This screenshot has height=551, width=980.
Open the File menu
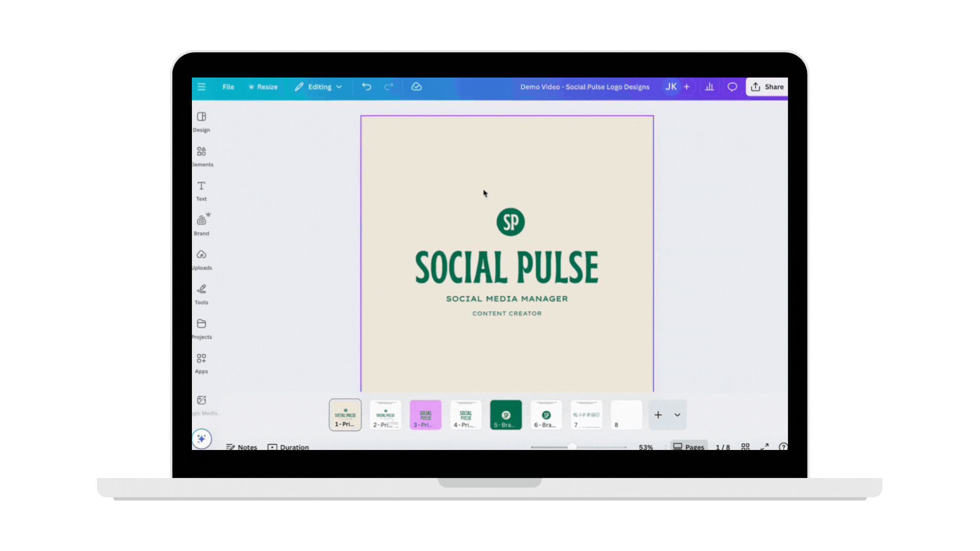[x=228, y=87]
